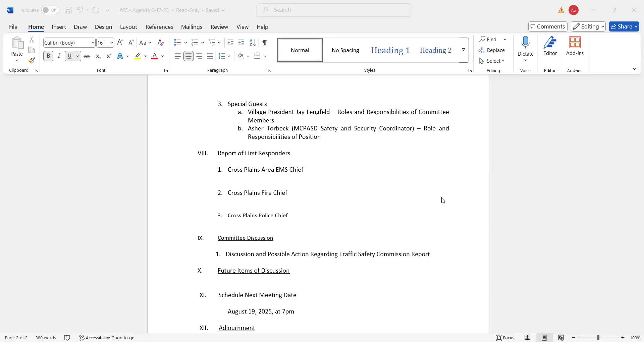
Task: Toggle Bold formatting
Action: (48, 56)
